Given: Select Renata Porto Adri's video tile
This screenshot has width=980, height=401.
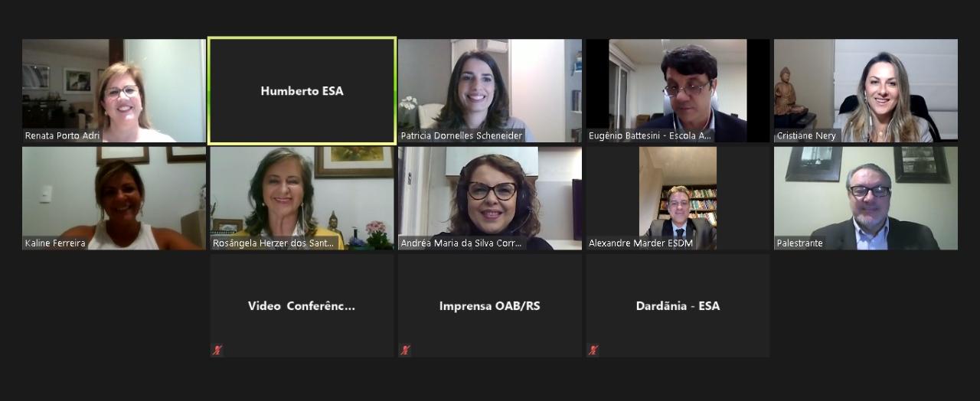Looking at the screenshot, I should (114, 90).
